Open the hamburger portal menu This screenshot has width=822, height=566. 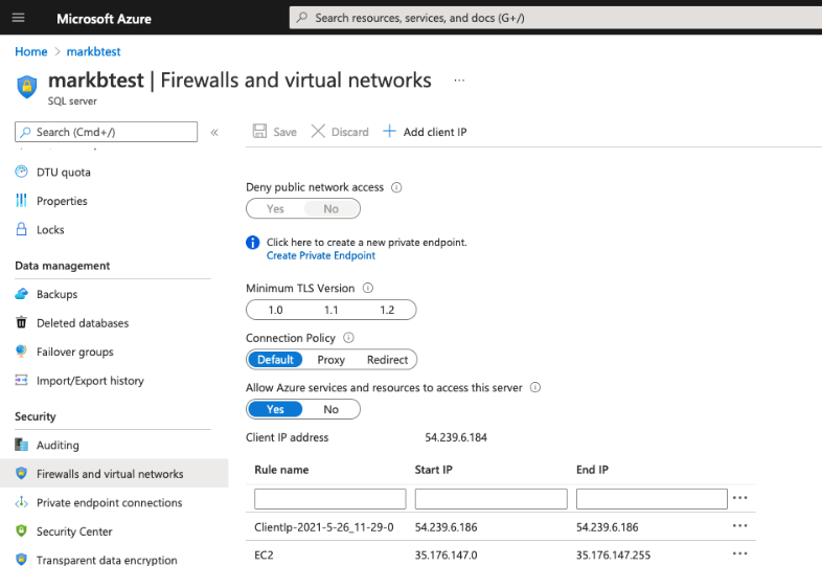coord(18,18)
